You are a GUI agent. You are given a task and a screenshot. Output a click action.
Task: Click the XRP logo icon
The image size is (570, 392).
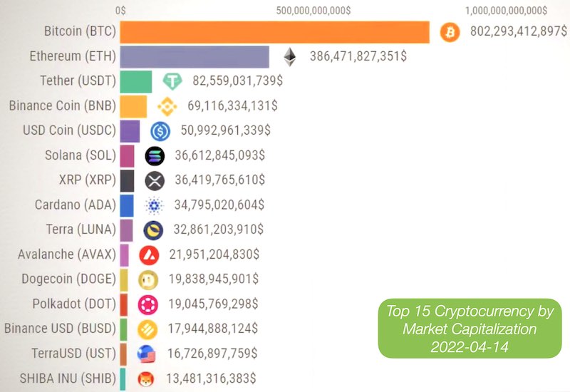(x=155, y=181)
